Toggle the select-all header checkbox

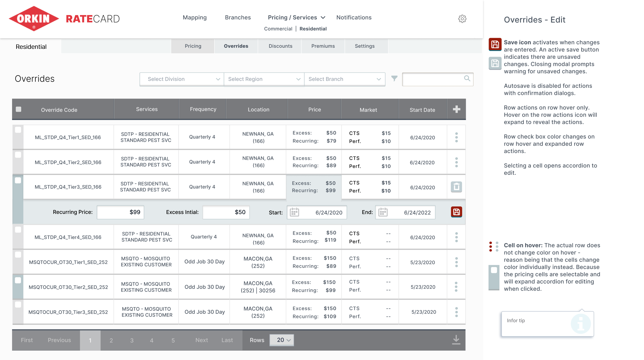pyautogui.click(x=19, y=109)
